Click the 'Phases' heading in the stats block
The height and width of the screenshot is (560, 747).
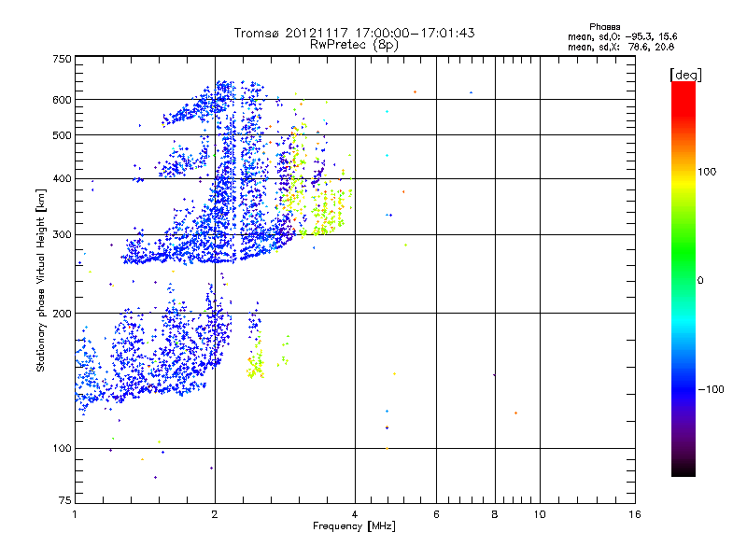(x=604, y=27)
